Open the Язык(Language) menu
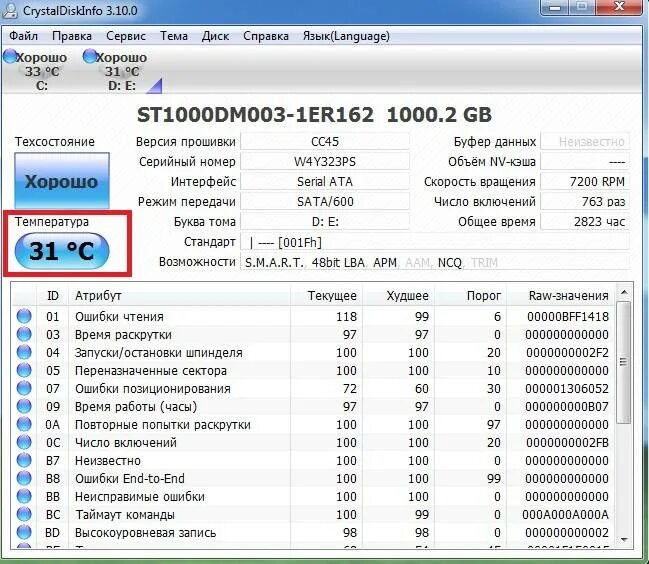Image resolution: width=649 pixels, height=564 pixels. [x=346, y=36]
